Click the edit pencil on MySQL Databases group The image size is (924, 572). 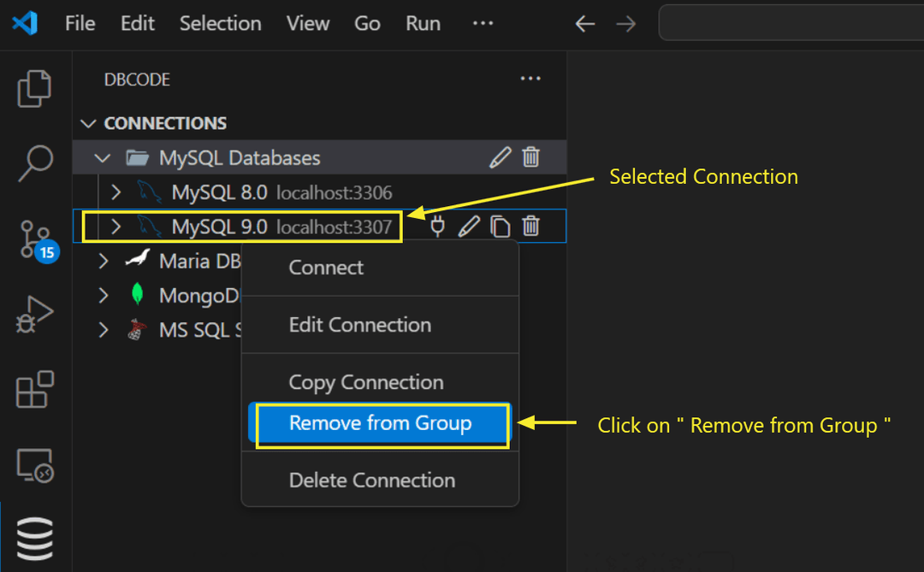tap(500, 157)
